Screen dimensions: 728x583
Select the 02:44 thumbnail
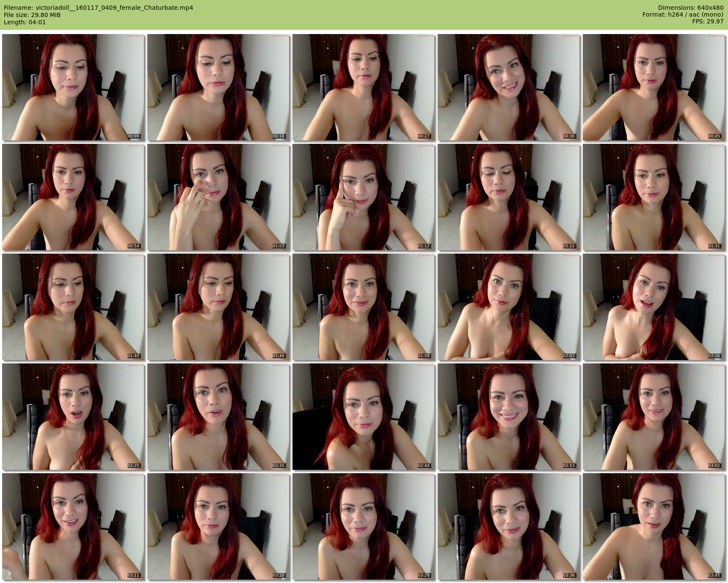click(x=364, y=417)
